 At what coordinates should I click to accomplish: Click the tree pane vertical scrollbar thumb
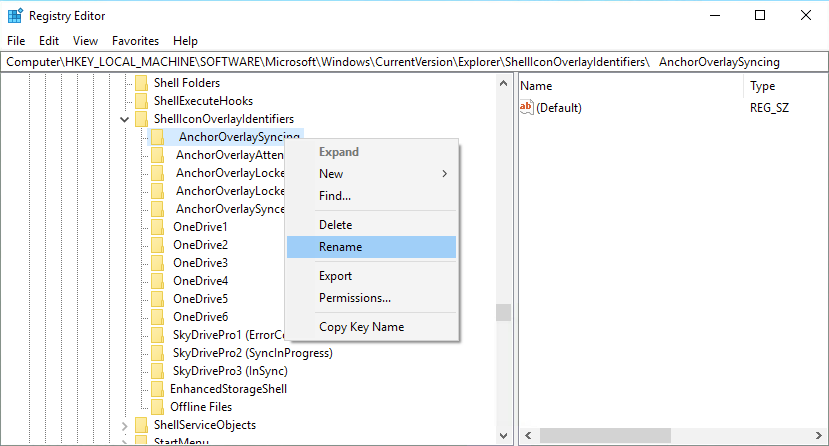(503, 312)
